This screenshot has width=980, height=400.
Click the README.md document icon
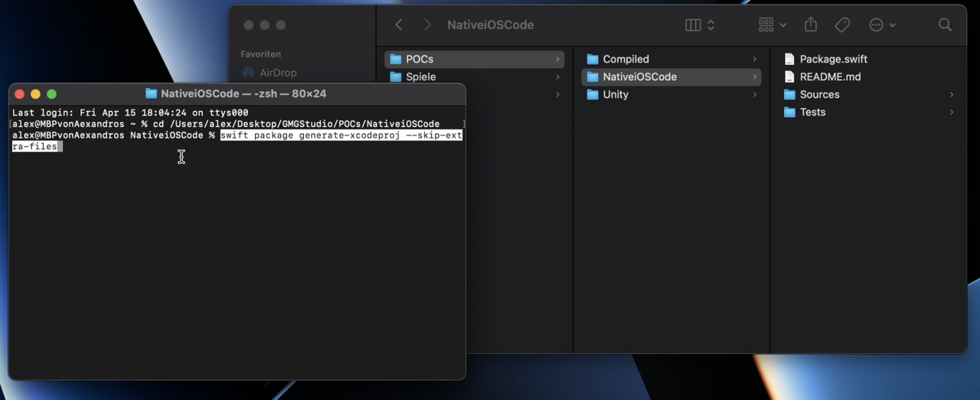789,76
